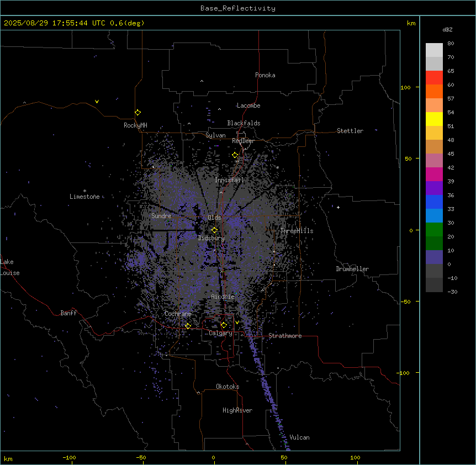Select the yellow diamond marker below Cochrane
The height and width of the screenshot is (465, 476).
[x=188, y=326]
